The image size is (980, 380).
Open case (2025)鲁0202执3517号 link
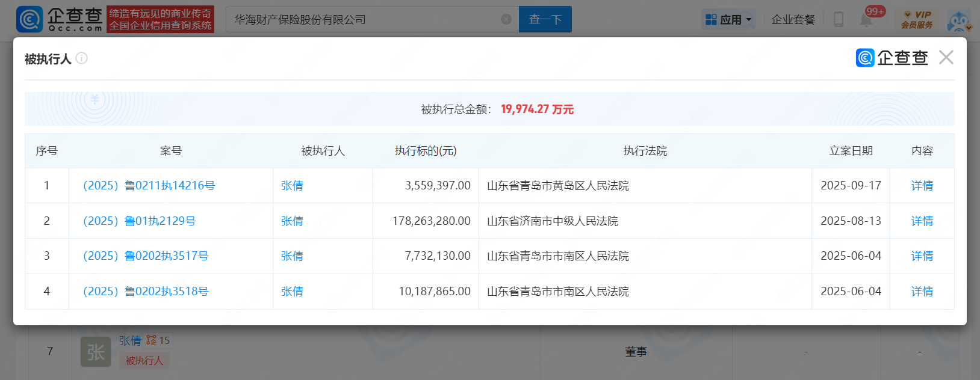point(146,256)
